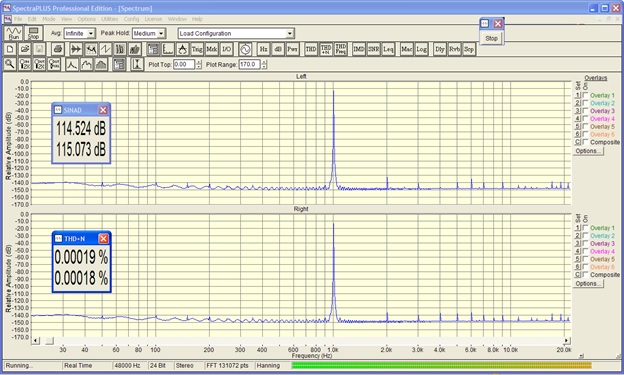The image size is (624, 375).
Task: Click the print icon in the toolbar
Action: 58,49
